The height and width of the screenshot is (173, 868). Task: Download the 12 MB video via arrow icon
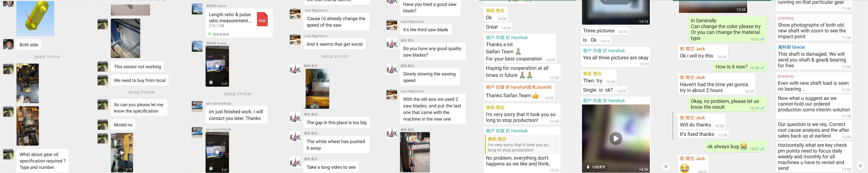pos(588,167)
